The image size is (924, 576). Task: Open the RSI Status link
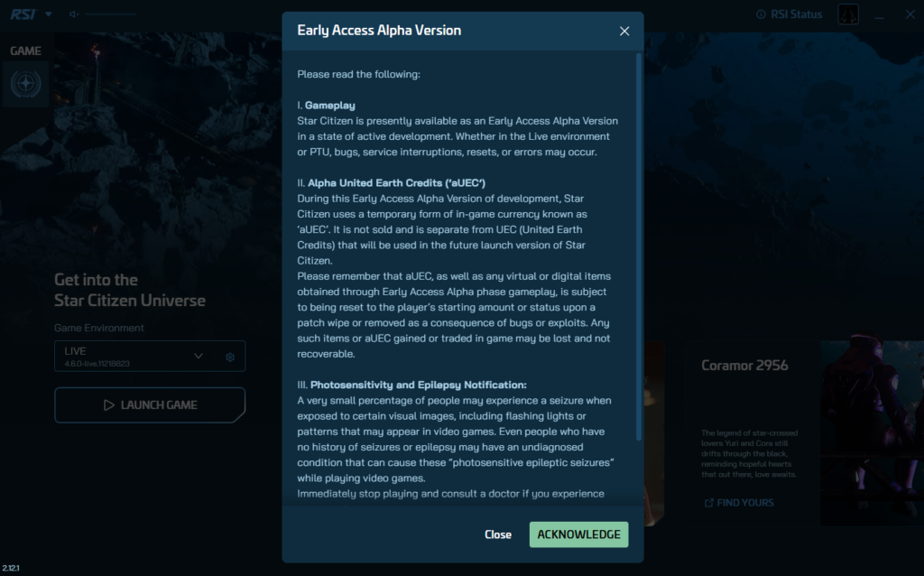(797, 14)
